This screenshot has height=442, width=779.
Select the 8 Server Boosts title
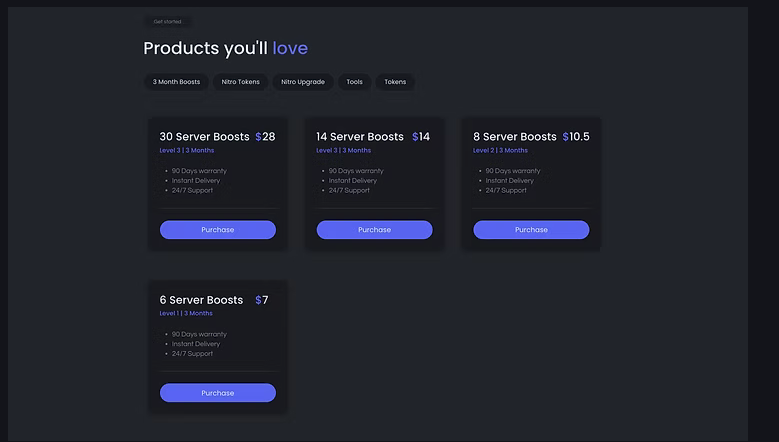515,137
